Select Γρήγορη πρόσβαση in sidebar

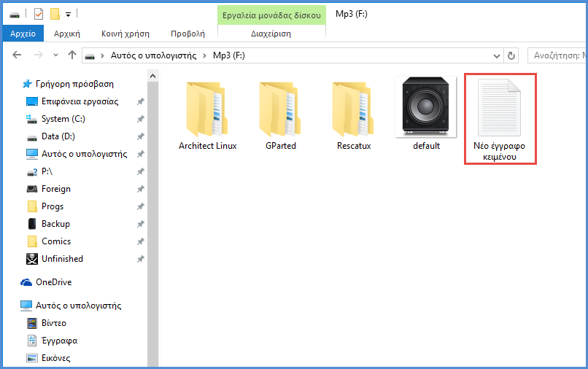coord(74,84)
